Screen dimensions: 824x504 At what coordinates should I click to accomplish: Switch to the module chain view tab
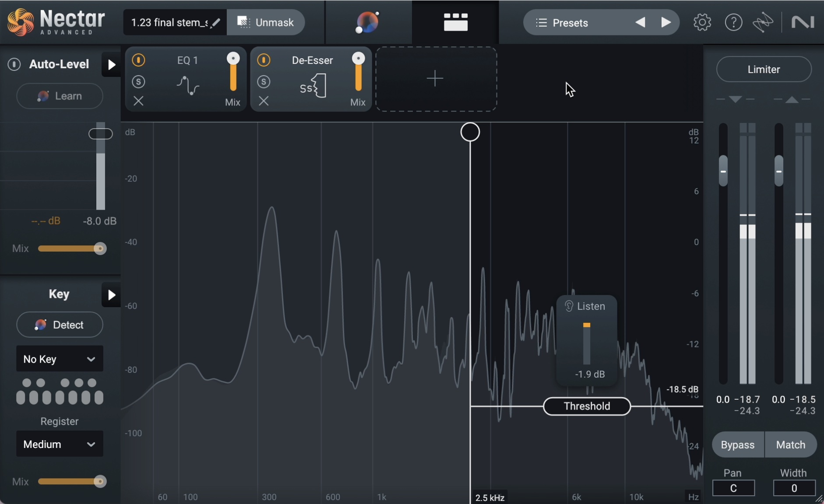[455, 22]
